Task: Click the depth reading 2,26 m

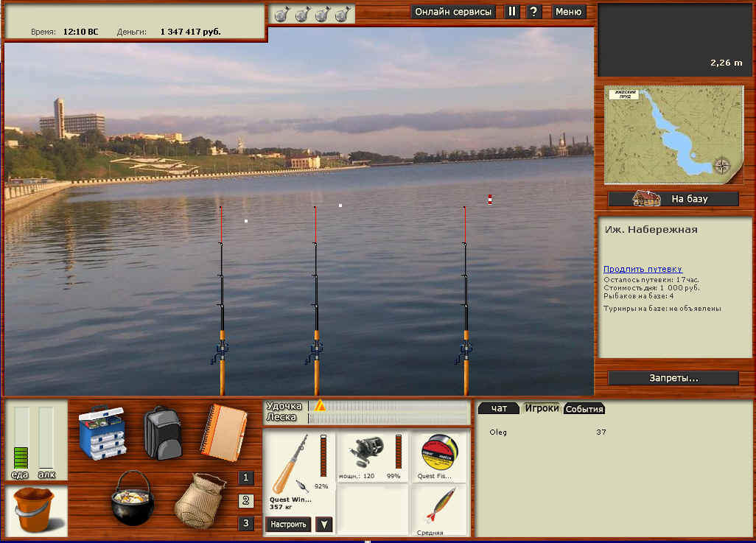Action: click(726, 63)
